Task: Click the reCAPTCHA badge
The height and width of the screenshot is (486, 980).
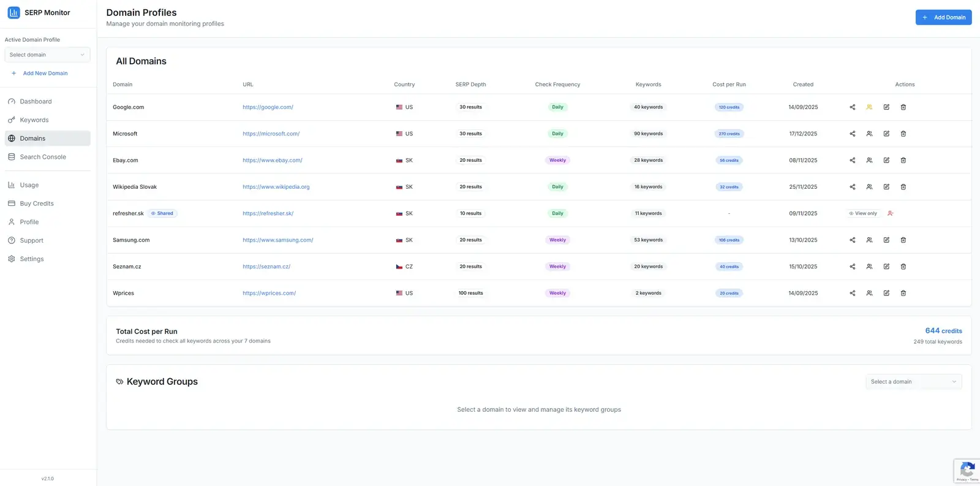Action: tap(967, 471)
